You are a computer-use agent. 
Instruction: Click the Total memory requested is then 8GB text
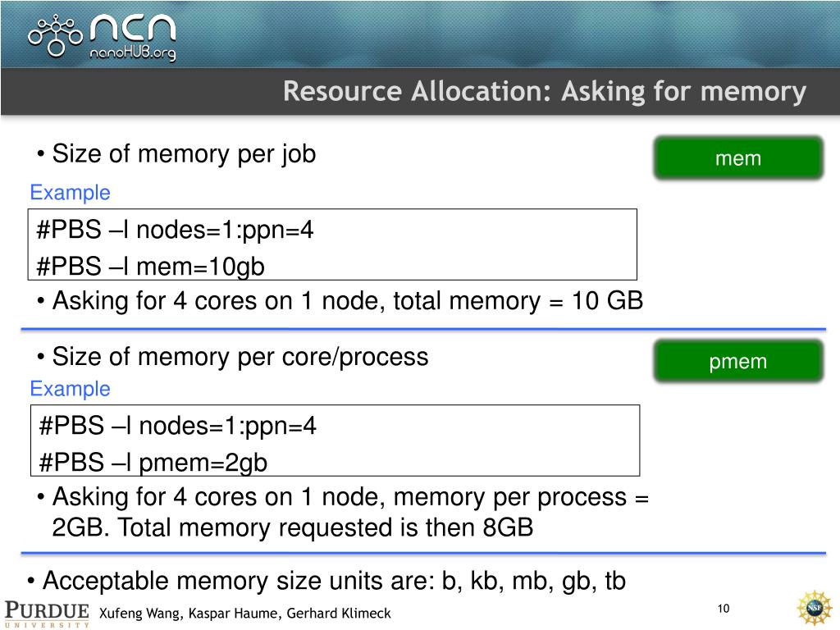point(326,527)
